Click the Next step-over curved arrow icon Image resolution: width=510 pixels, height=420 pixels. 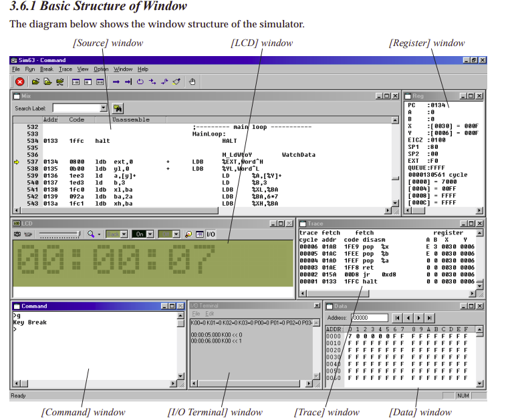[164, 82]
